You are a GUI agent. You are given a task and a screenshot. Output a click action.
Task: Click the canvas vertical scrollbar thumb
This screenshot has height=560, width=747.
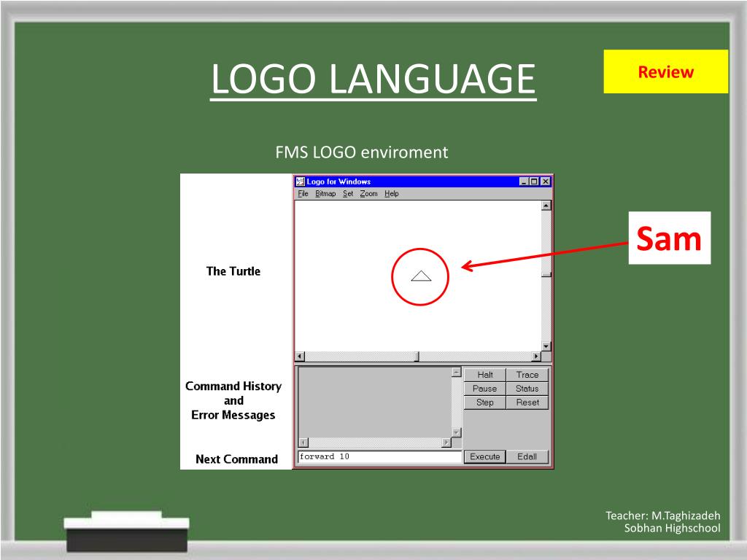pyautogui.click(x=546, y=275)
